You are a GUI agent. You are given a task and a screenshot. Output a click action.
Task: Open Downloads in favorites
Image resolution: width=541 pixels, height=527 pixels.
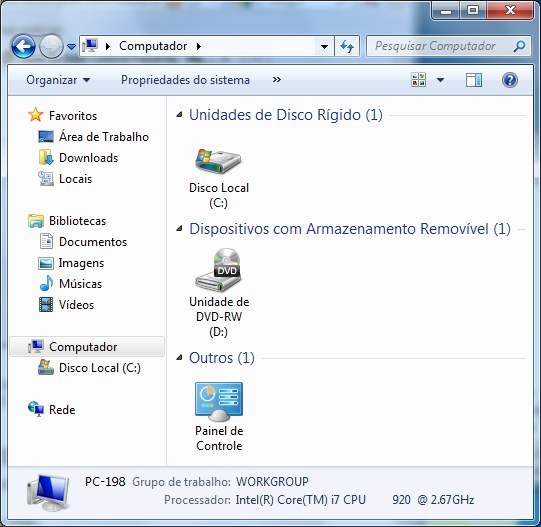89,158
